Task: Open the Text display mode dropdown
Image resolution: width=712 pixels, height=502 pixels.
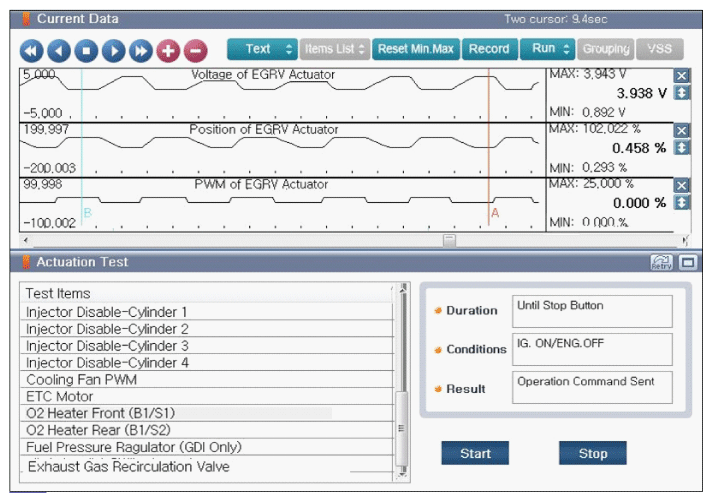Action: (x=263, y=48)
